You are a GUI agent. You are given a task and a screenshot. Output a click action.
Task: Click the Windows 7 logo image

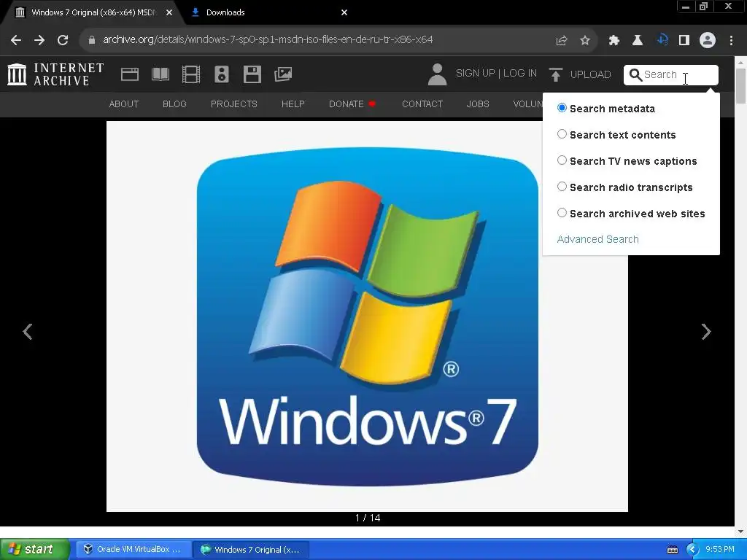click(x=368, y=316)
